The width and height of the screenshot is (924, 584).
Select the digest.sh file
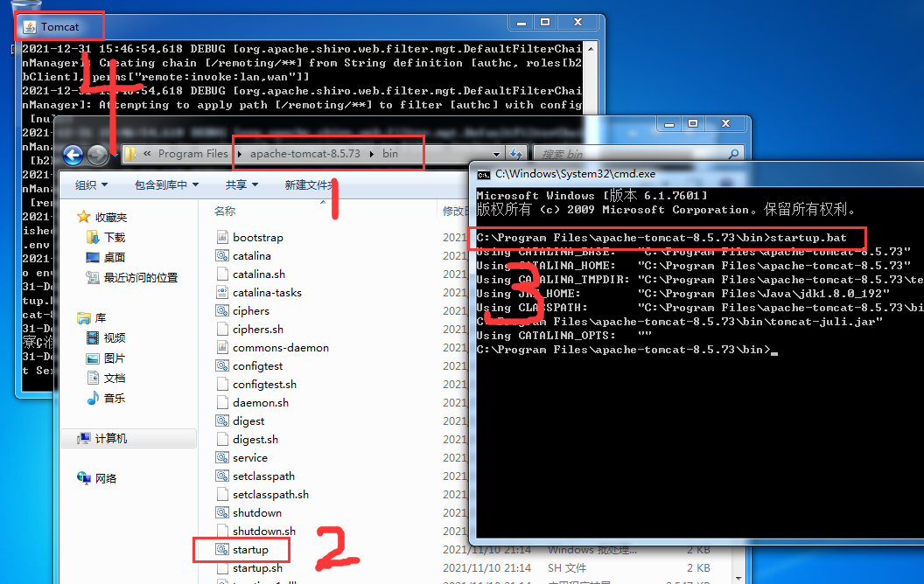255,439
